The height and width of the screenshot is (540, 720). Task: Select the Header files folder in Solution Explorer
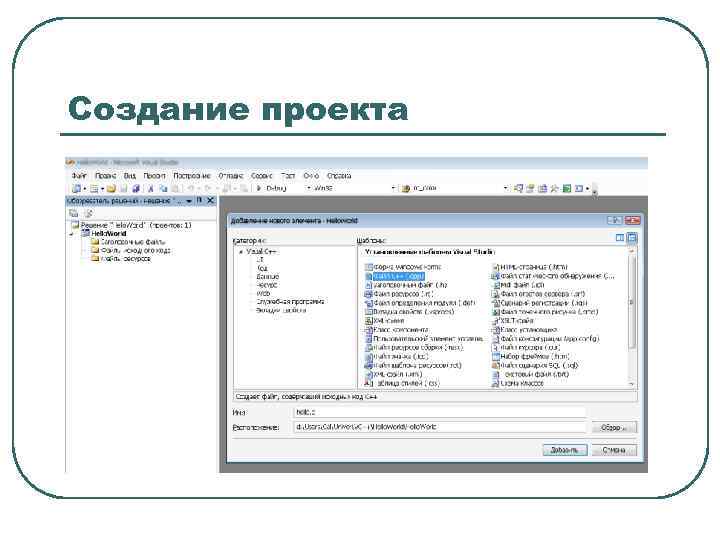(x=128, y=242)
